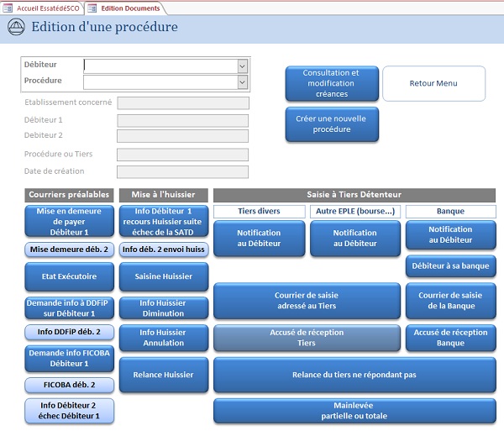Click the Retour Menu button

tap(433, 84)
